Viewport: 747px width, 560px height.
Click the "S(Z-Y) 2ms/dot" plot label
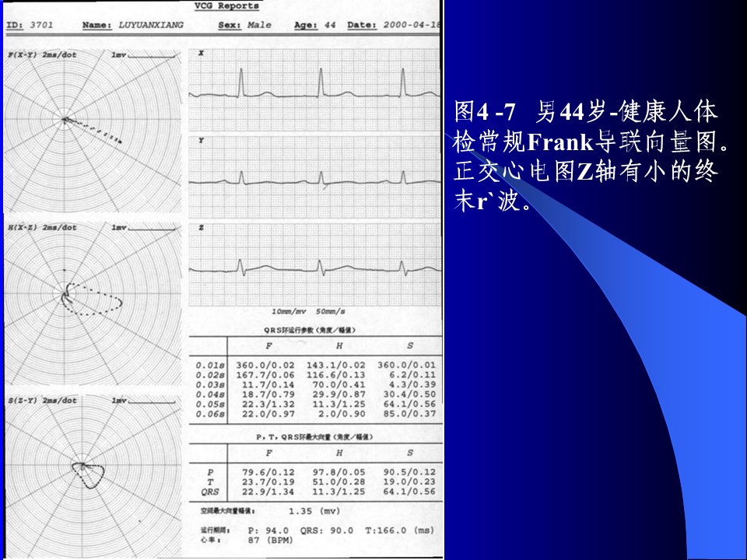(x=42, y=401)
